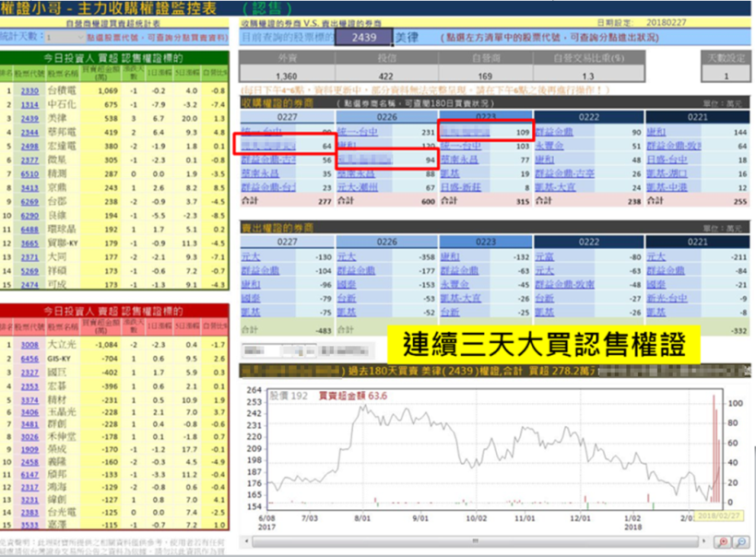Screen dimensions: 756x557
Task: Open stock code link 3406
Action: pyautogui.click(x=30, y=412)
